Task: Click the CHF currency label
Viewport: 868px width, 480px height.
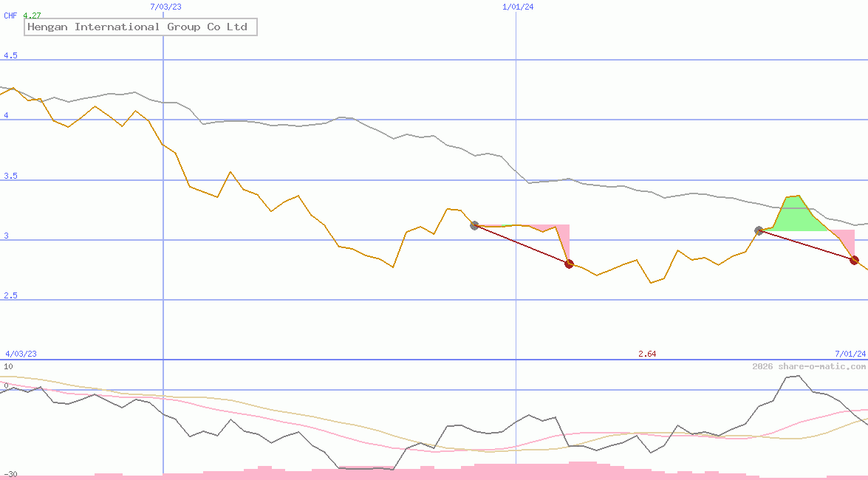Action: pos(11,15)
